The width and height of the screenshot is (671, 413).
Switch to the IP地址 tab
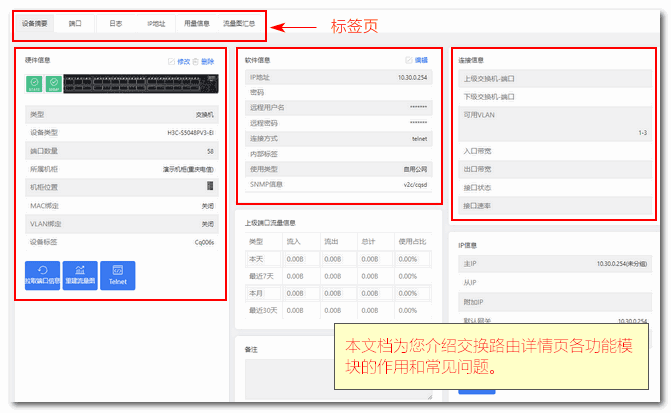(156, 24)
